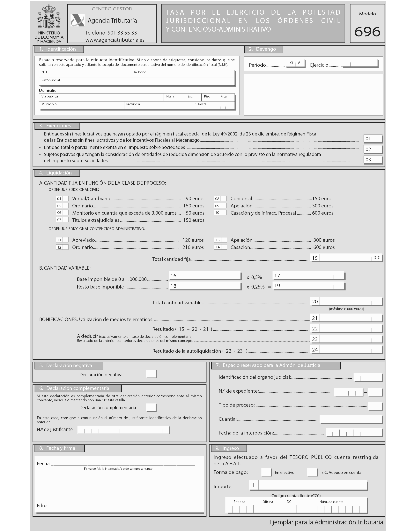Click the Ejercicio year field
The height and width of the screenshot is (532, 414).
[359, 63]
